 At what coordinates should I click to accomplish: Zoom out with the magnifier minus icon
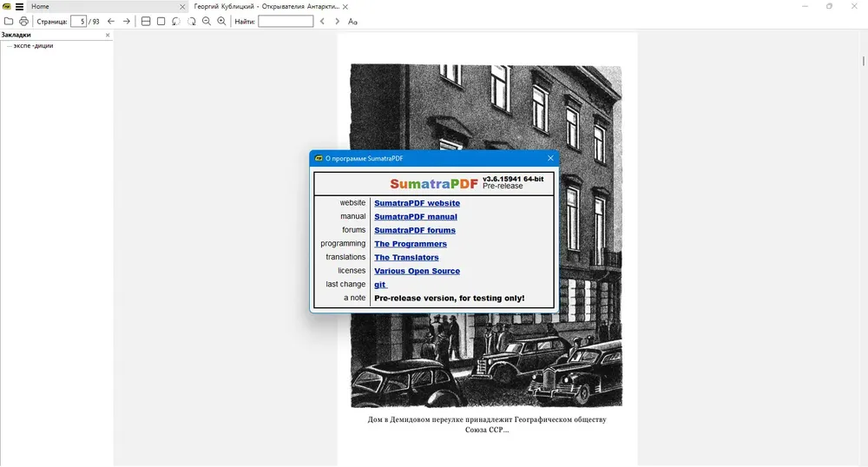pos(207,22)
